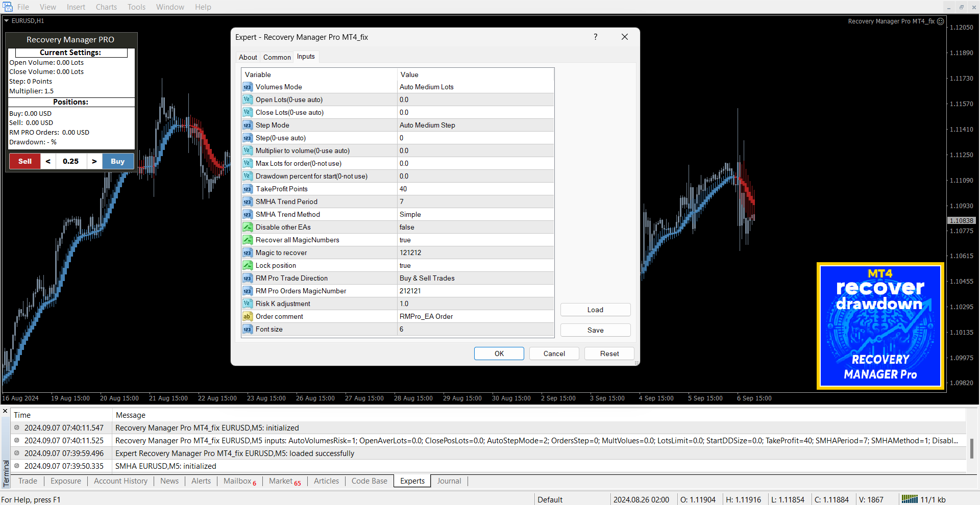Click the Terminal's vertical scrollbar
Screen dimensions: 980x505
tap(971, 448)
